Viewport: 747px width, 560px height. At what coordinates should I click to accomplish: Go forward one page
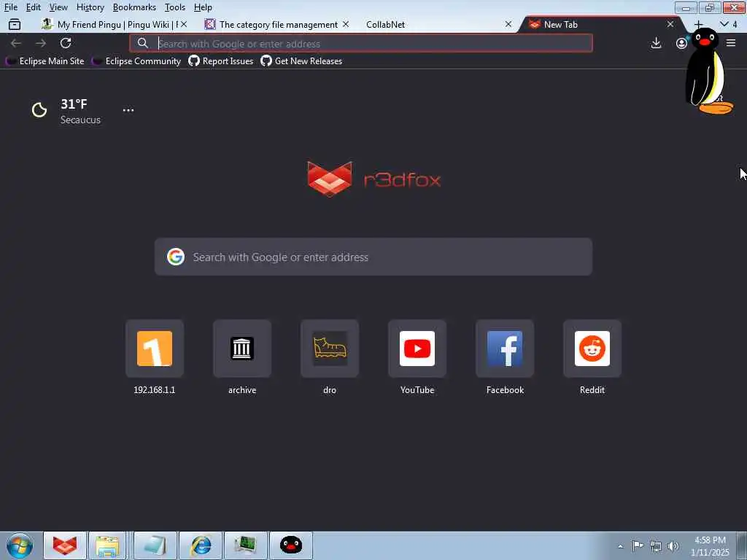point(41,43)
